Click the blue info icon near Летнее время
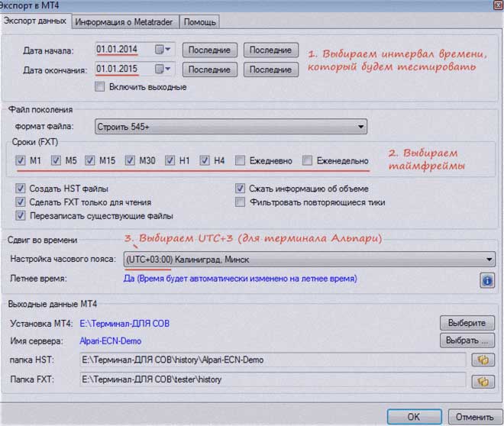 tap(486, 281)
